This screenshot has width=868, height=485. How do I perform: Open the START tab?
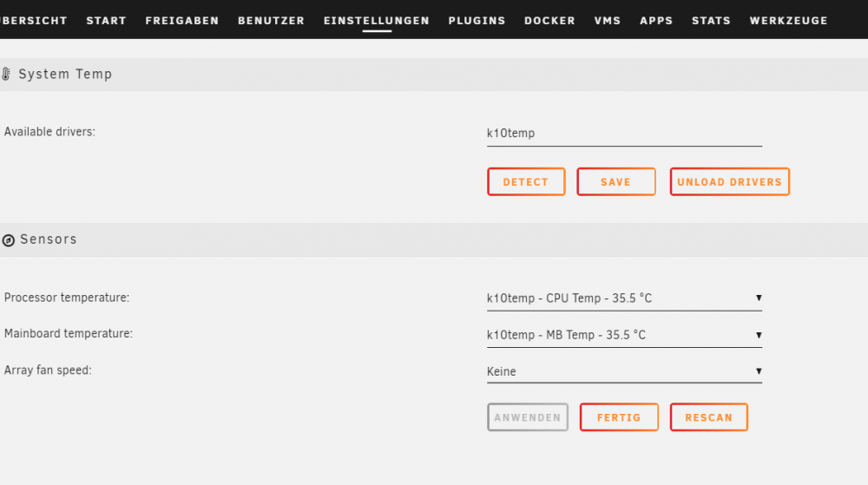[x=106, y=21]
